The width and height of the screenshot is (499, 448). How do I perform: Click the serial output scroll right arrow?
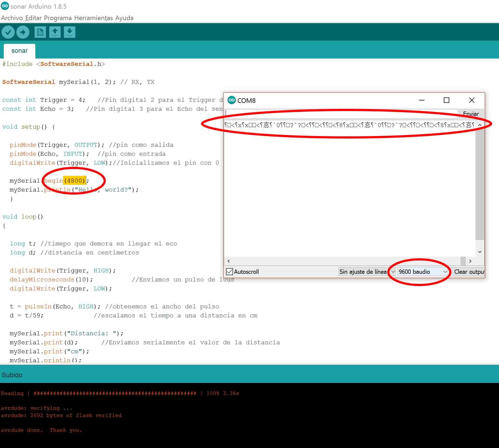click(x=470, y=261)
